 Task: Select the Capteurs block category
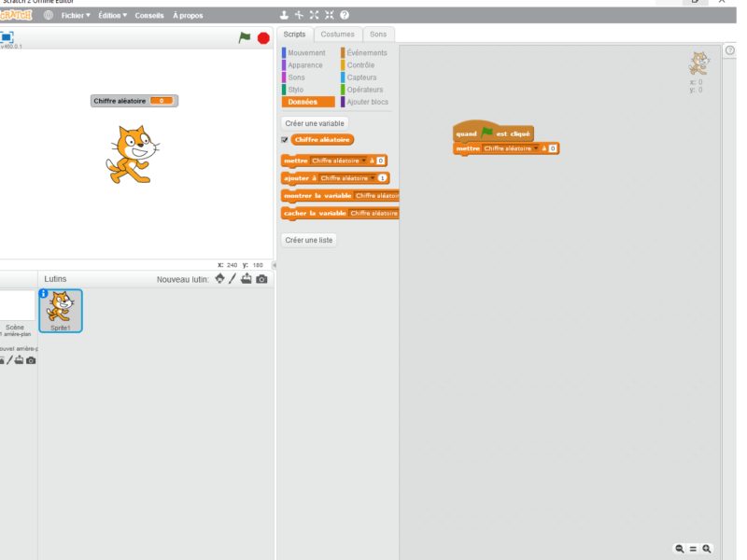click(x=361, y=77)
